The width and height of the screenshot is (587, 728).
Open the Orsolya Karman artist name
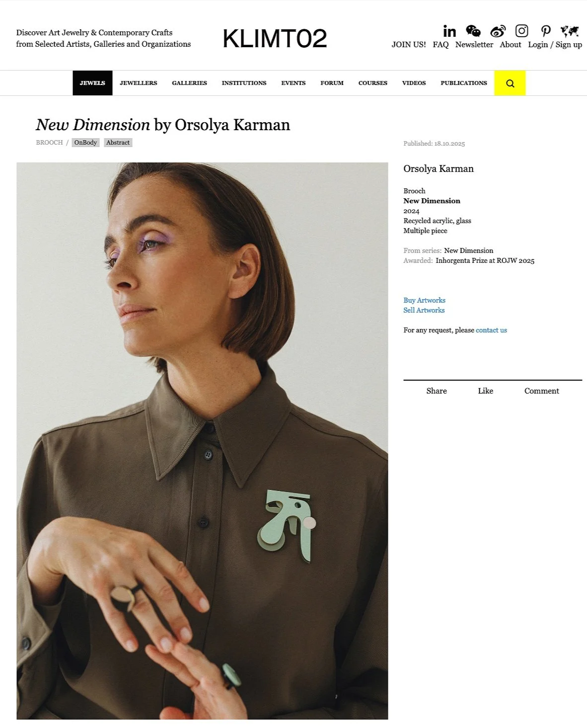[439, 168]
